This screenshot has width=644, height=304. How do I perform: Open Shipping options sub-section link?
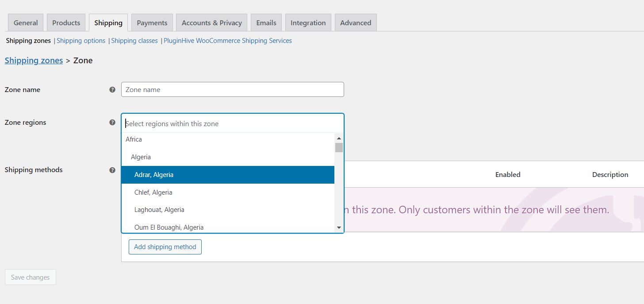81,41
